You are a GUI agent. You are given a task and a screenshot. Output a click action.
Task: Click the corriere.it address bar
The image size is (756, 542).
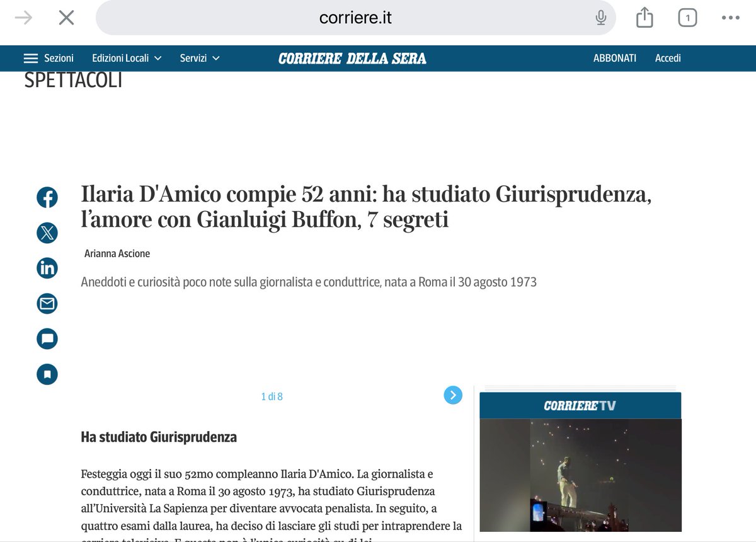click(355, 18)
